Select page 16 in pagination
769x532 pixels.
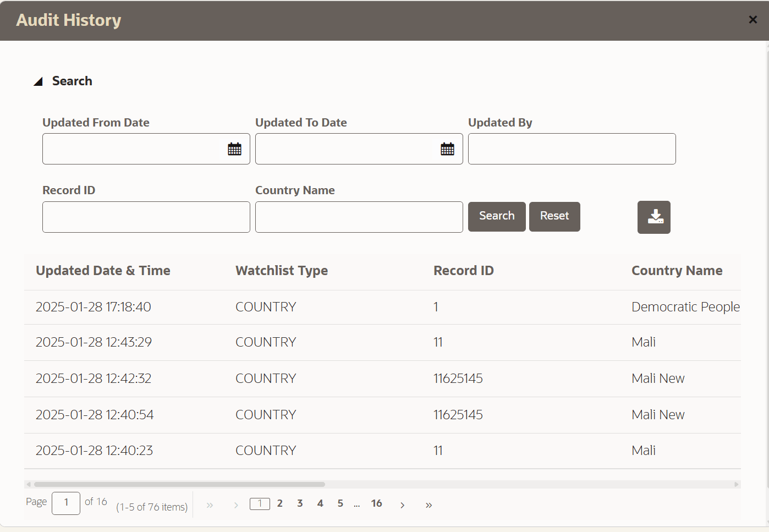click(x=376, y=503)
